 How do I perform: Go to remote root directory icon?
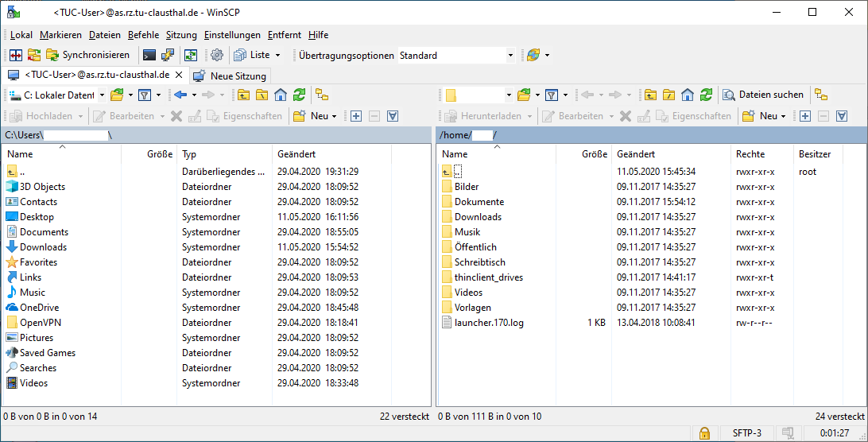click(x=669, y=95)
